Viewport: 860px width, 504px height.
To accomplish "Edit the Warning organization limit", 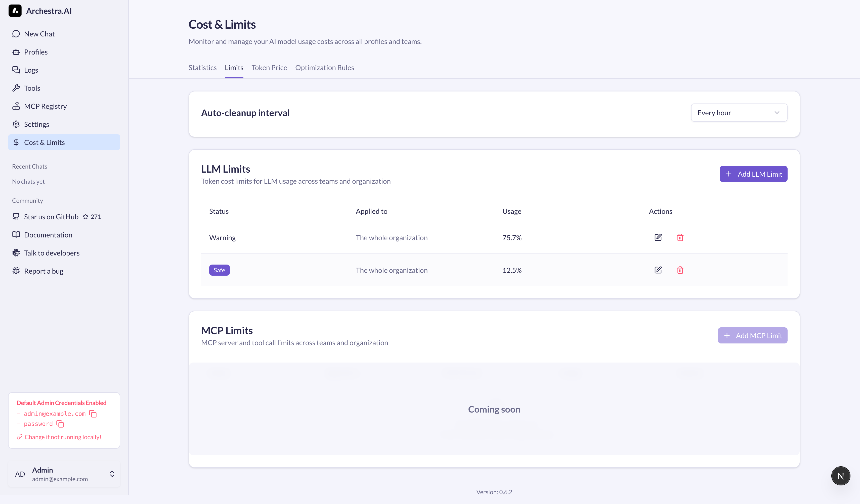I will pyautogui.click(x=658, y=237).
